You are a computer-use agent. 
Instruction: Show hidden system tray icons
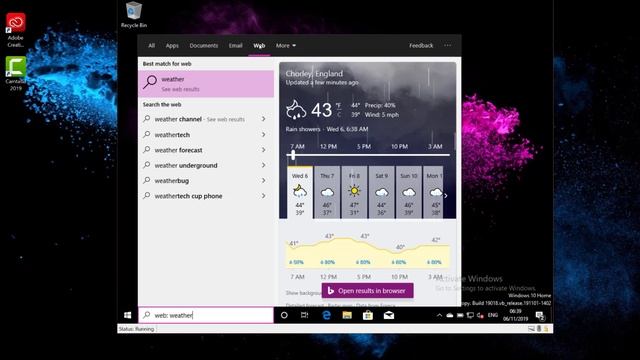pyautogui.click(x=439, y=315)
